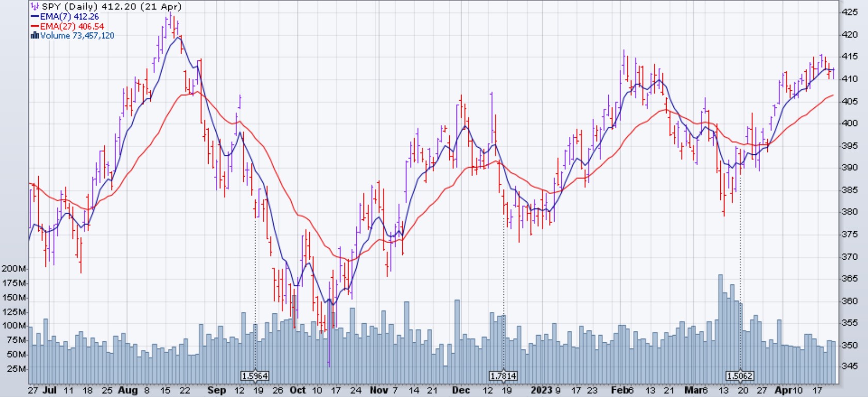Screen dimensions: 868x397
Task: Click the red EMA(27) line swatch
Action: (35, 26)
